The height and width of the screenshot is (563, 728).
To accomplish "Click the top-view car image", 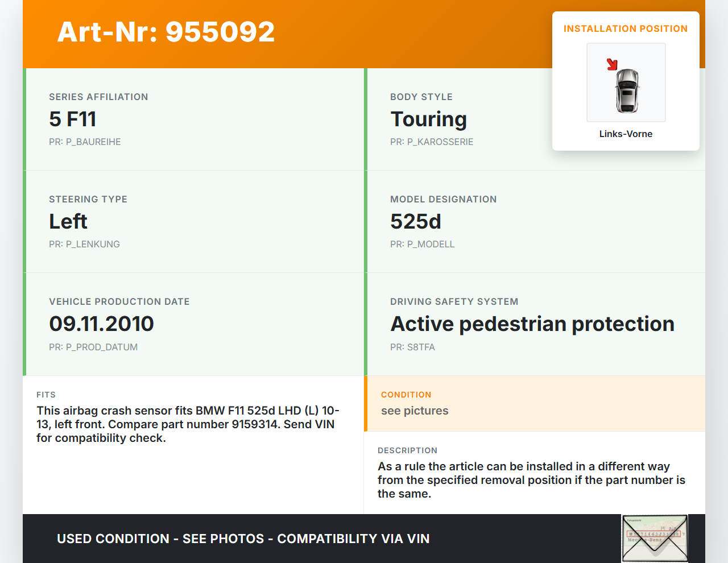I will [x=627, y=90].
